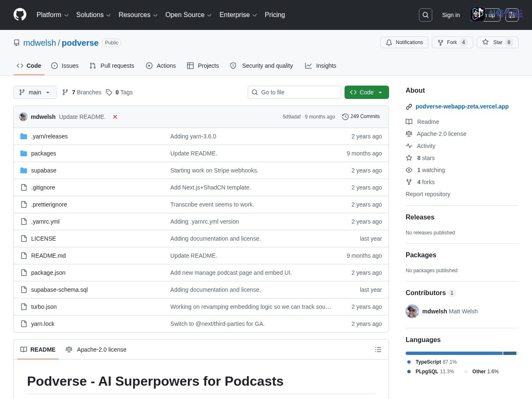Viewport: 532px width, 399px height.
Task: Open the package.json file
Action: 48,273
